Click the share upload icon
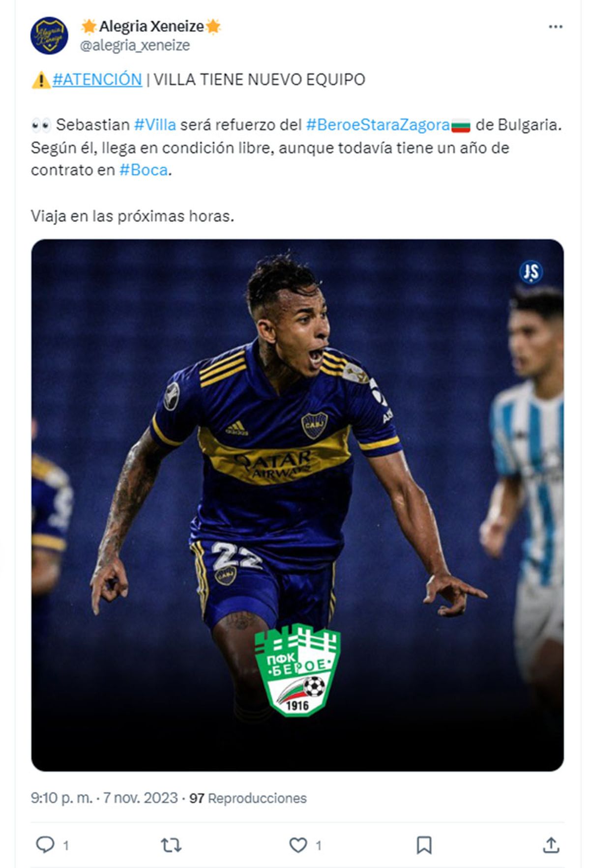590x868 pixels. tap(551, 845)
